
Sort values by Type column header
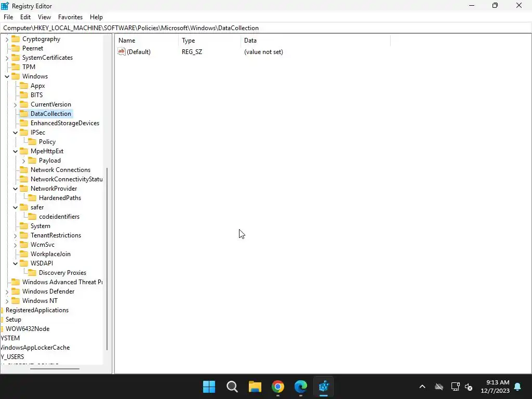click(x=209, y=41)
